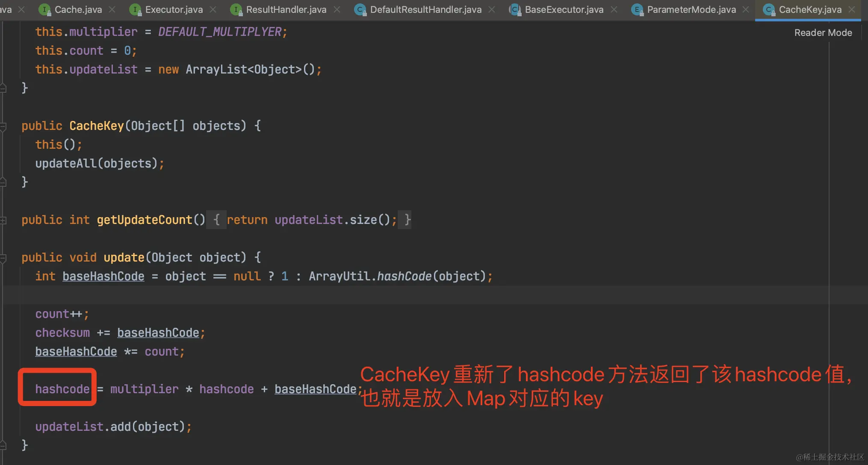
Task: Click the interface icon on Cache.java tab
Action: (44, 9)
